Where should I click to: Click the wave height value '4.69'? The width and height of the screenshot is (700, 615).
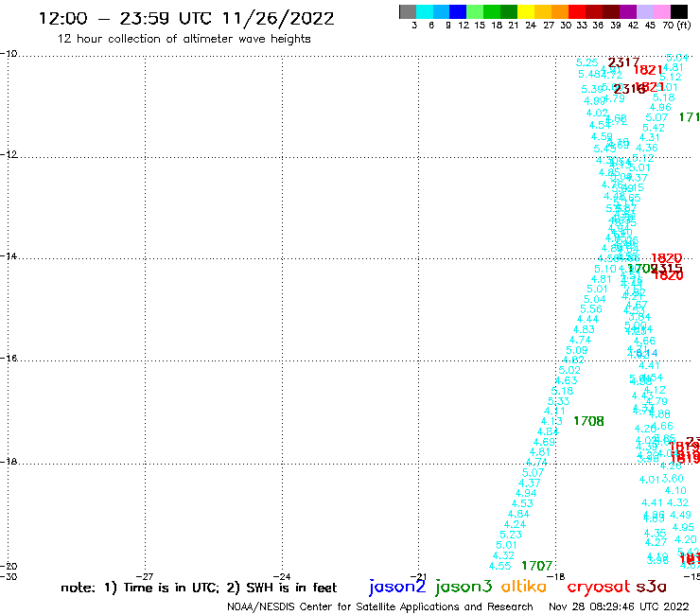tap(544, 442)
